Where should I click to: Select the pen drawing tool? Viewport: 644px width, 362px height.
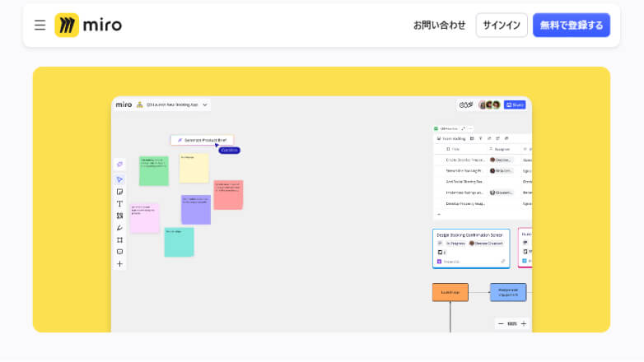pyautogui.click(x=119, y=228)
